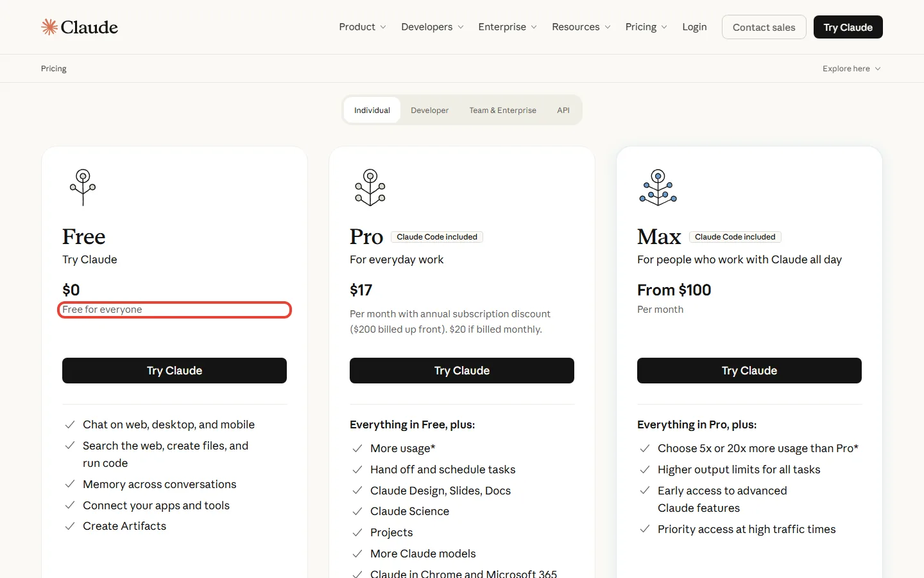The image size is (924, 578).
Task: Click 'Priority access at high traffic times'
Action: [x=746, y=529]
